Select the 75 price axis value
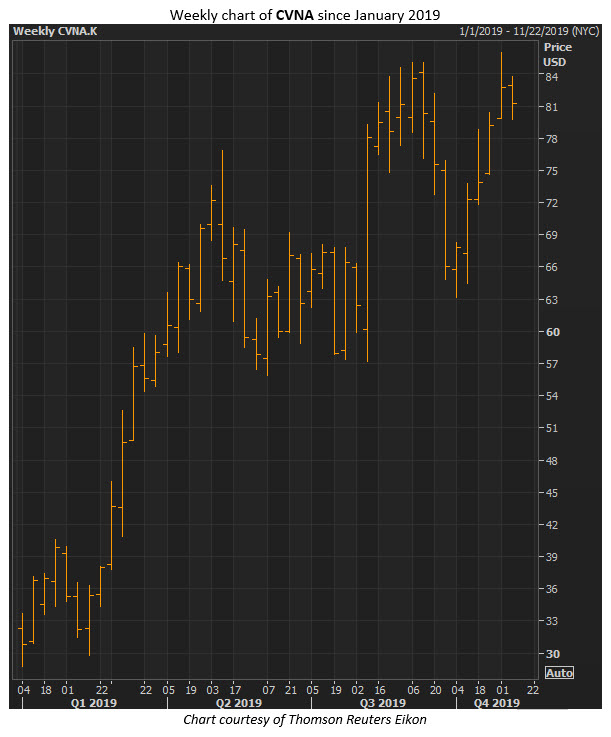The width and height of the screenshot is (611, 737). pos(551,171)
